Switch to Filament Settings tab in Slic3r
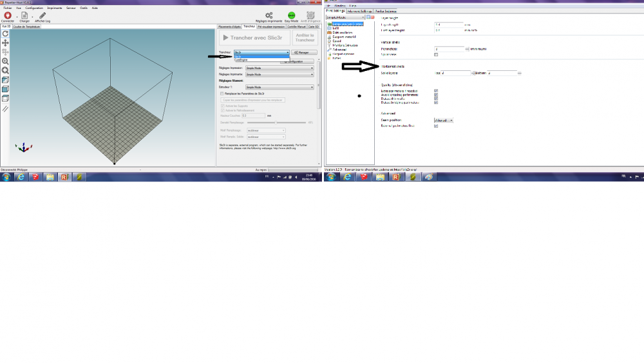The width and height of the screenshot is (644, 363). coord(360,11)
